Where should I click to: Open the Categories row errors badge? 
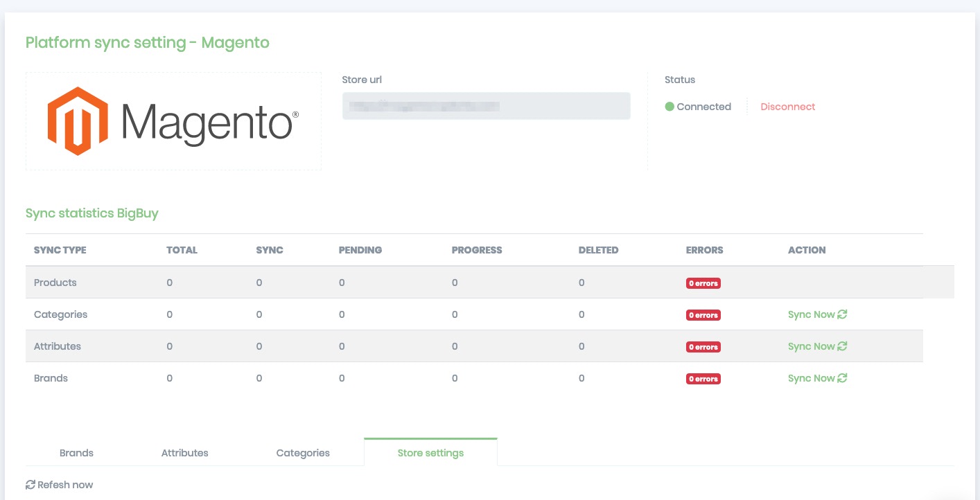703,315
